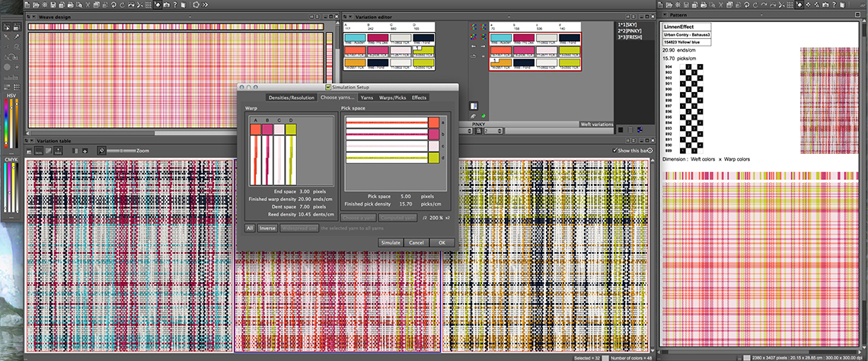This screenshot has height=361, width=868.
Task: Select warp yarn swatch A in dialog
Action: 255,129
